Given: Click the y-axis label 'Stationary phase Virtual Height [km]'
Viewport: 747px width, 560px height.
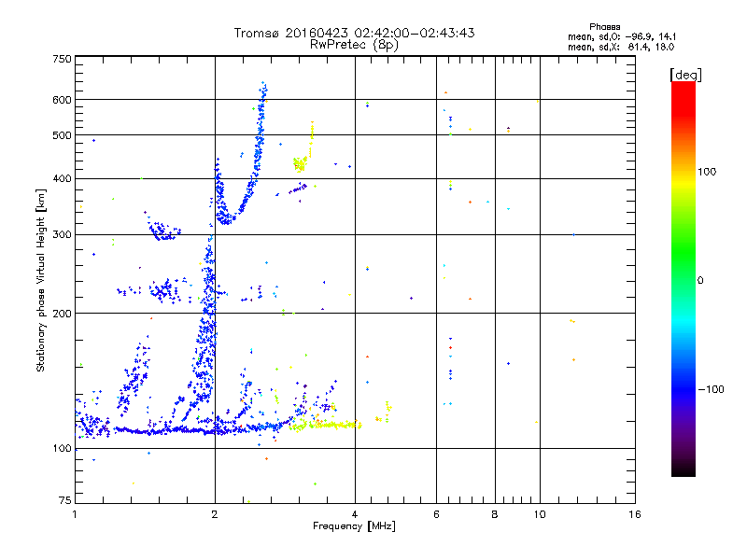Looking at the screenshot, I should [x=40, y=281].
